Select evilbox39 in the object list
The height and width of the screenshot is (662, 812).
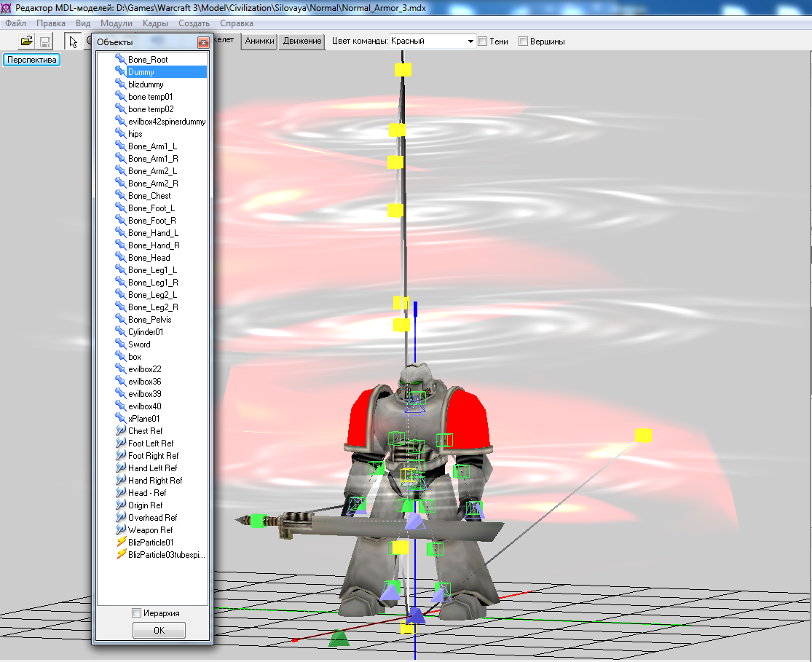pyautogui.click(x=145, y=394)
